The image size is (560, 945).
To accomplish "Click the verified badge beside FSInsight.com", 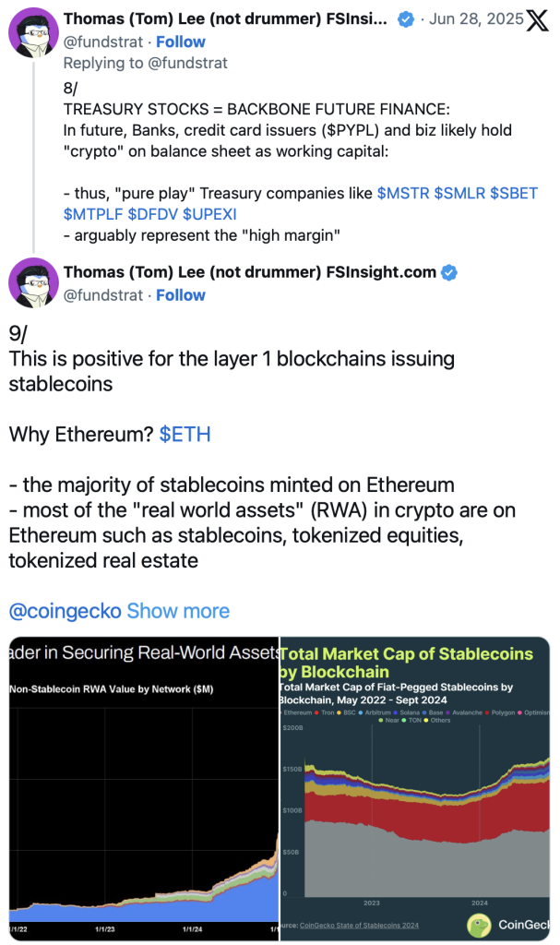I will click(449, 273).
